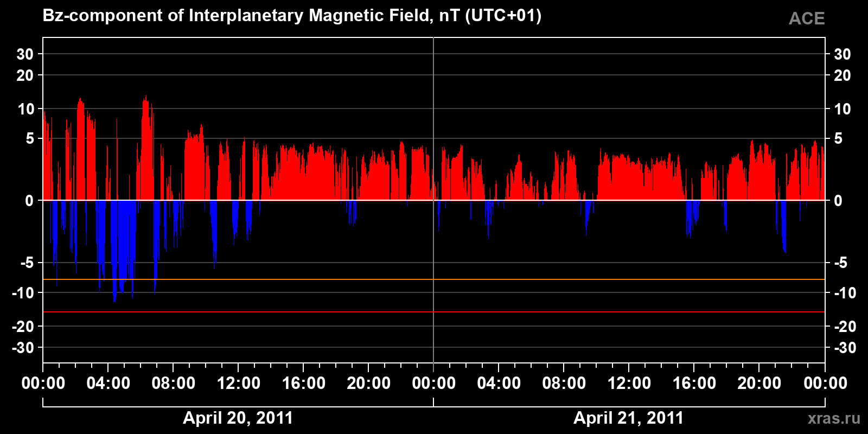This screenshot has width=868, height=434.
Task: Click the '20:00' time label for April 20
Action: 369,384
